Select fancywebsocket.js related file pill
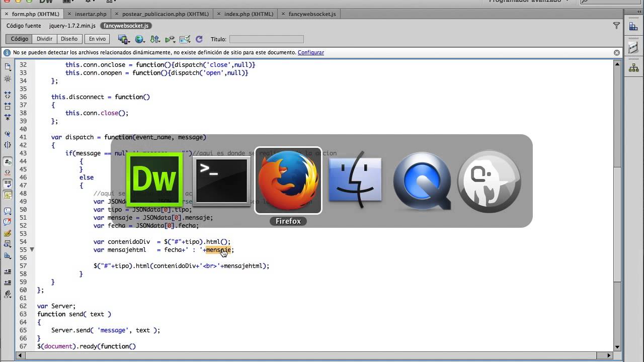Image resolution: width=644 pixels, height=362 pixels. click(126, 26)
